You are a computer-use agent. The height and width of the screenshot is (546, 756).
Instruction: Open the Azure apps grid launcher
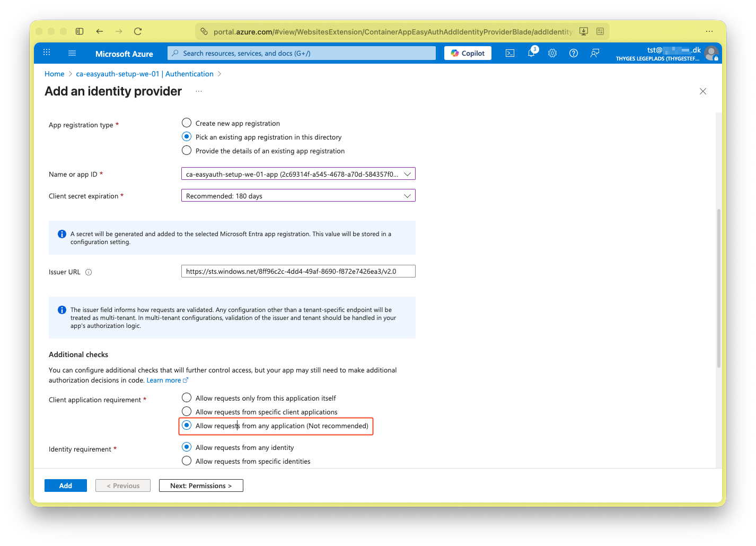[47, 53]
